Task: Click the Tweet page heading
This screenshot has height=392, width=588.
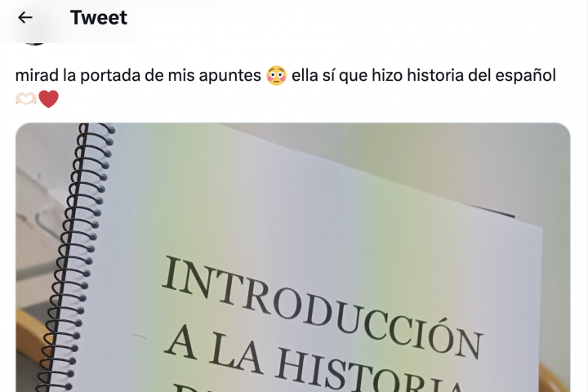Action: click(x=99, y=18)
